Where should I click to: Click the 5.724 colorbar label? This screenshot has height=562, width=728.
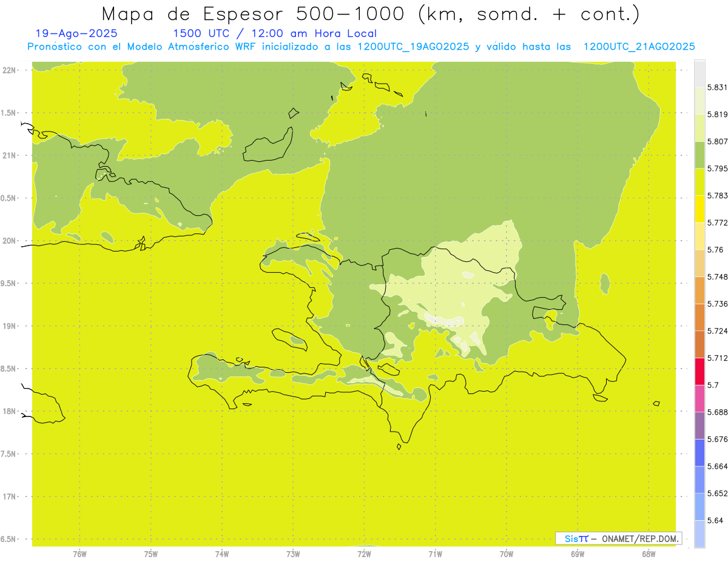[717, 331]
